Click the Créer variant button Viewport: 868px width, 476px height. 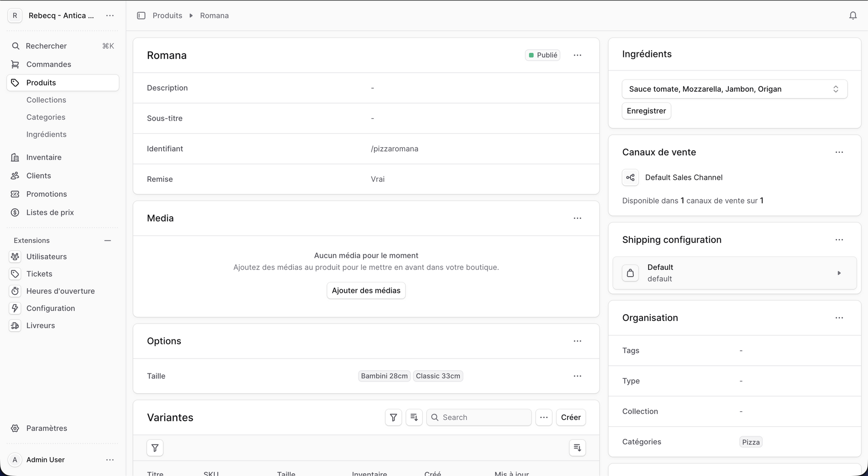[x=571, y=417]
